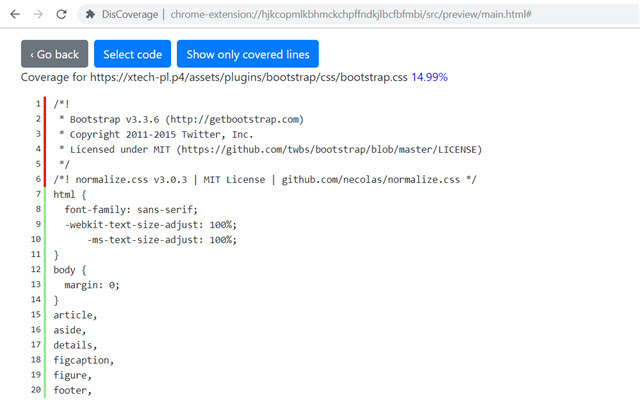Click the chrome-extension URL in address bar
The height and width of the screenshot is (400, 640).
pyautogui.click(x=351, y=14)
